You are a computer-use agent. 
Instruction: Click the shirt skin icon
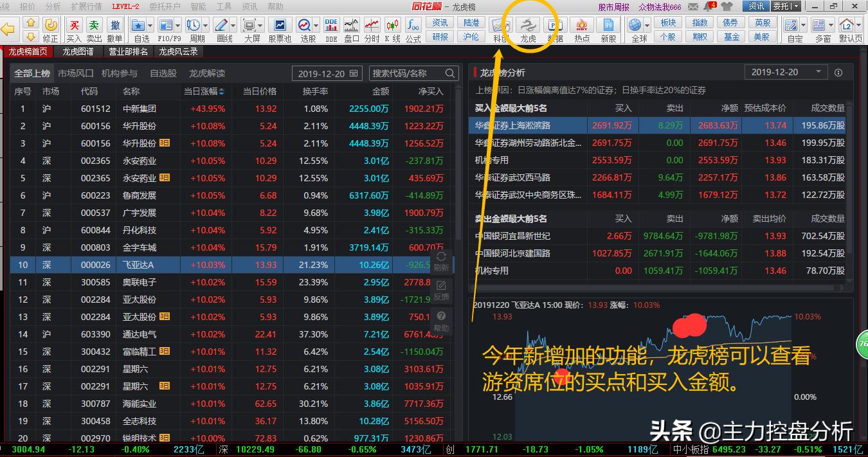click(x=728, y=6)
